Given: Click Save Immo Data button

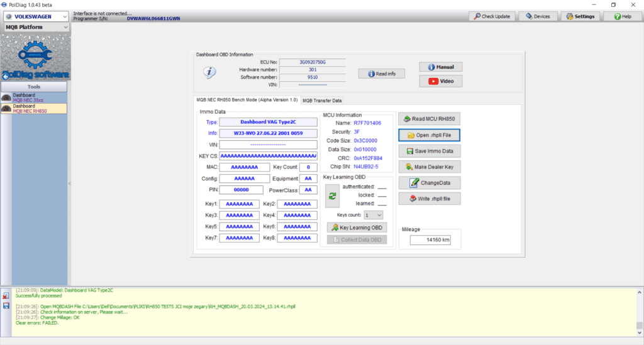Looking at the screenshot, I should (429, 151).
